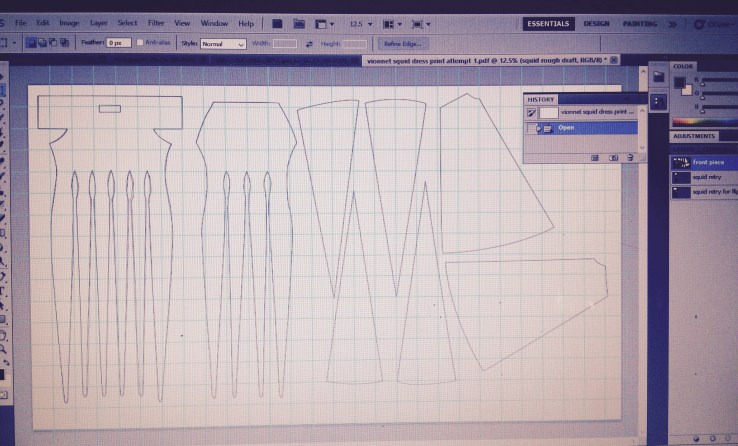Click the swap width and height icon
This screenshot has height=446, width=738.
click(309, 44)
